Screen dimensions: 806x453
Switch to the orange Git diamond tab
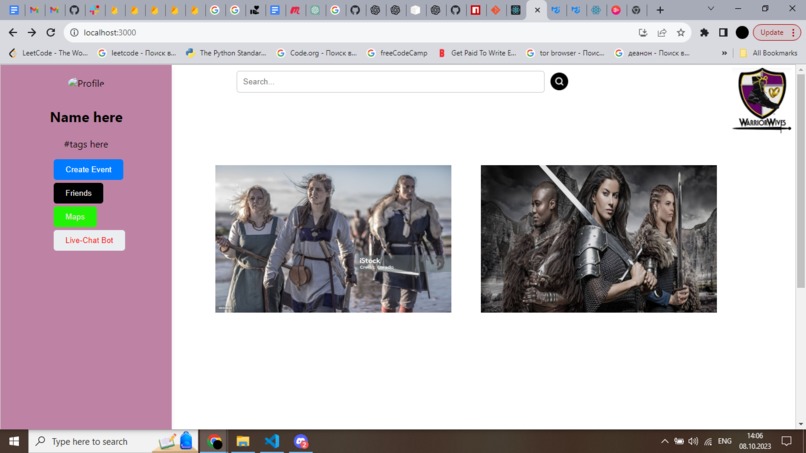click(496, 10)
